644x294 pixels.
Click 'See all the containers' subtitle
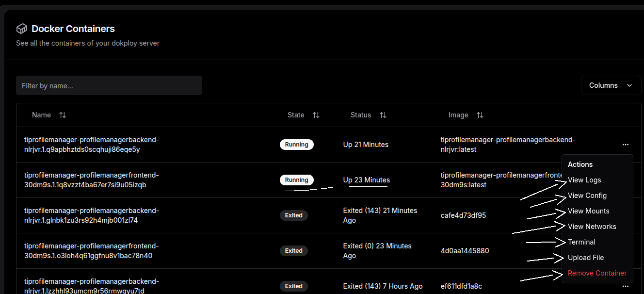pyautogui.click(x=88, y=43)
